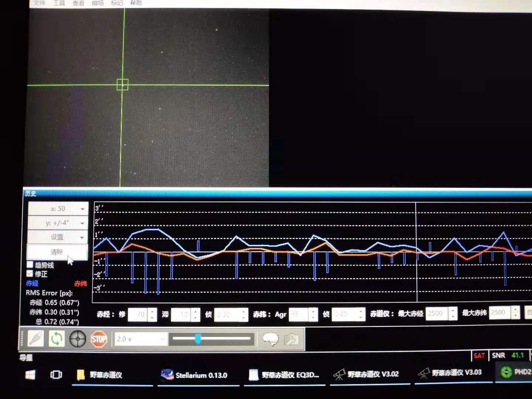This screenshot has height=399, width=532.
Task: Click the 赤经 修 aggressiveness field showing 70
Action: click(137, 314)
